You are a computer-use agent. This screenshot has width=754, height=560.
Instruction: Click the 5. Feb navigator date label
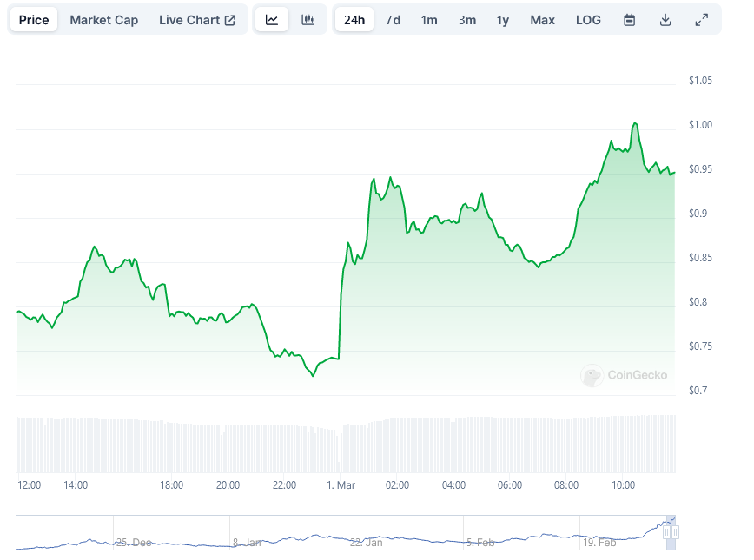click(480, 543)
